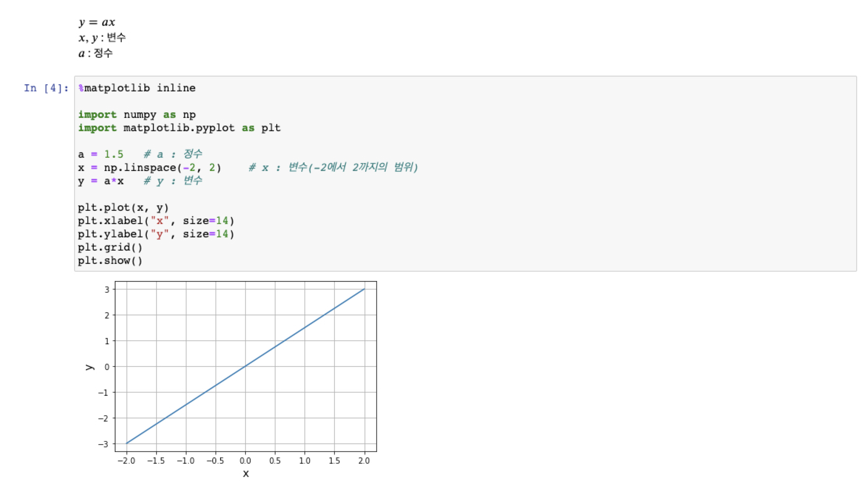Image resolution: width=868 pixels, height=491 pixels.
Task: Click the plt.xlabel code line
Action: [x=155, y=221]
